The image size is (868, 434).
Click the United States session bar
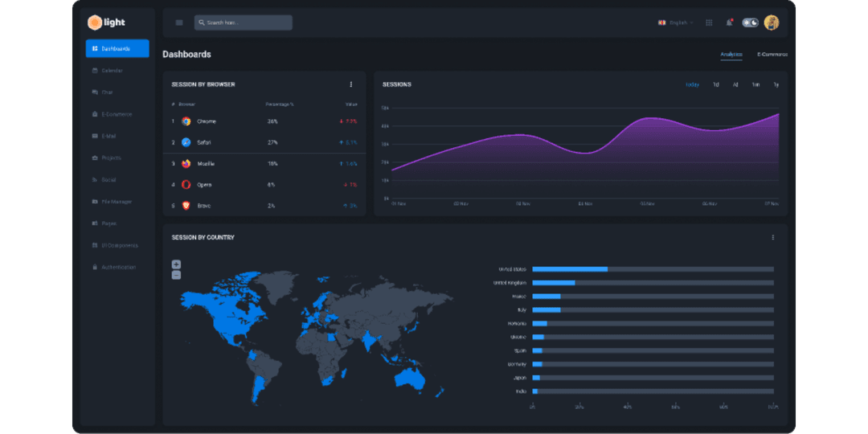(x=569, y=269)
